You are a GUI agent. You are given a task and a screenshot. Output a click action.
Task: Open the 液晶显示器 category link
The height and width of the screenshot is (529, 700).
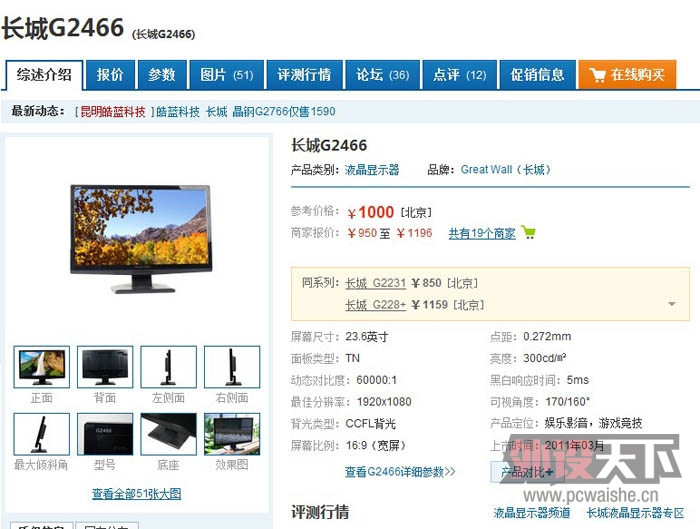(372, 170)
